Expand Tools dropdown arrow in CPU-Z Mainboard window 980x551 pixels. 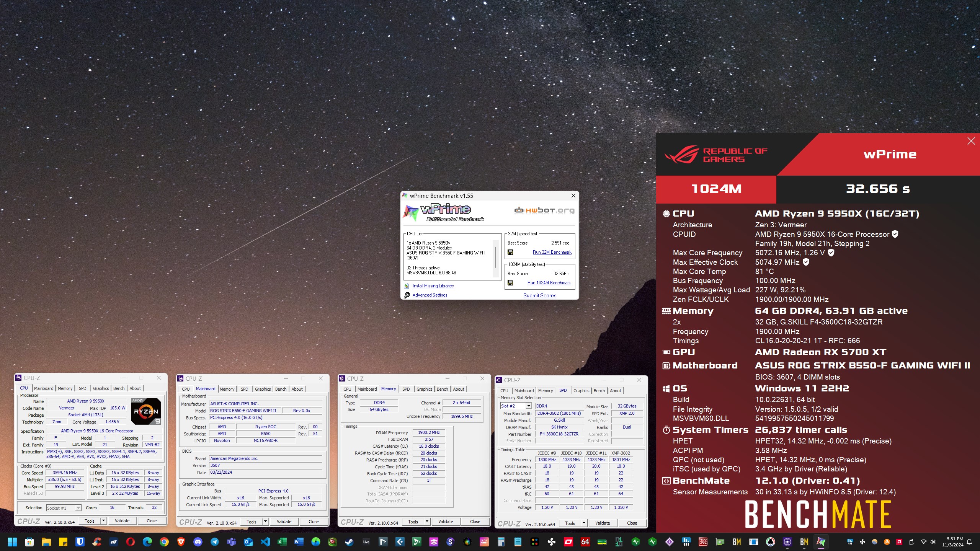[265, 522]
